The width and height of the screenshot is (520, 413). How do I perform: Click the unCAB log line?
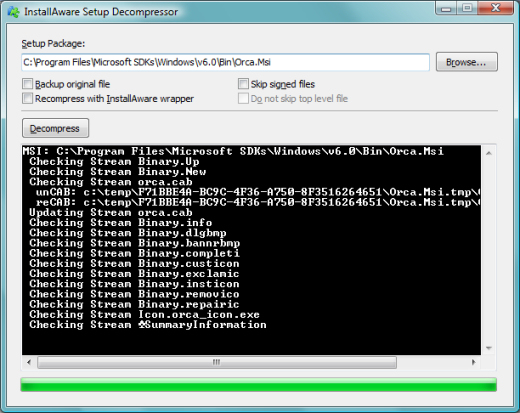point(258,192)
